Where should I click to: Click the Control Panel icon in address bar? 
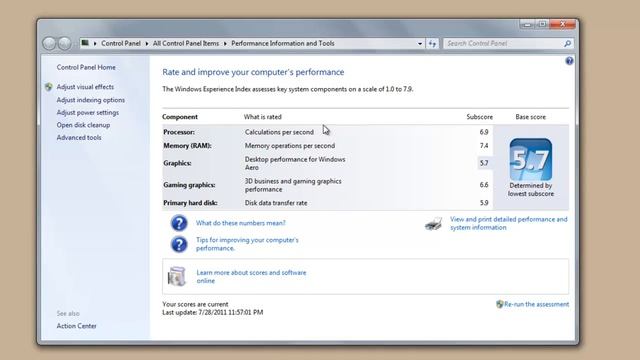pos(85,43)
